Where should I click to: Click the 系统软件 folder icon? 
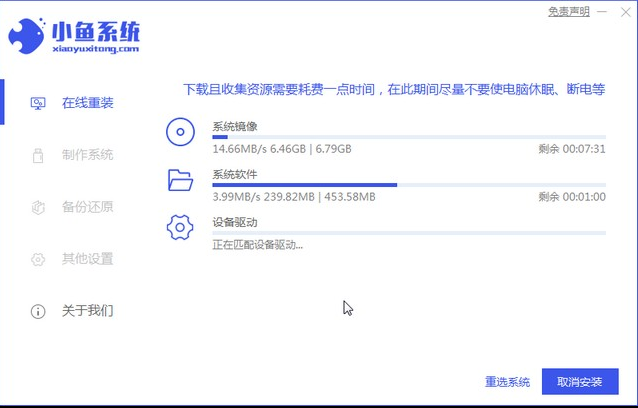(x=180, y=180)
